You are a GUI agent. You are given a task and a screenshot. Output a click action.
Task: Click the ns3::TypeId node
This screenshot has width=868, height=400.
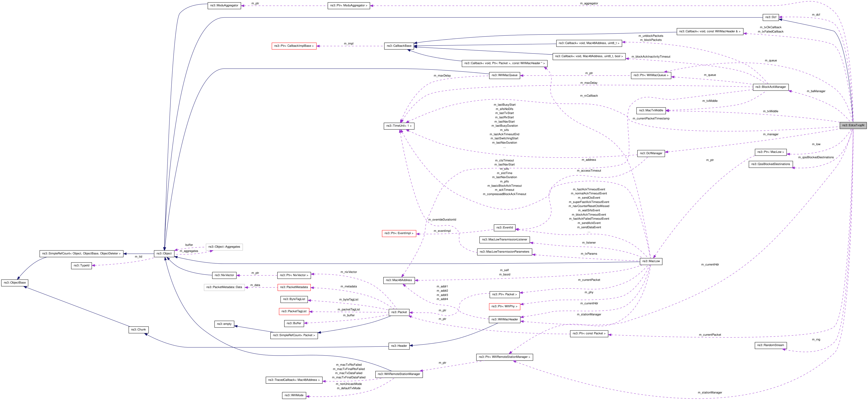[x=81, y=265]
